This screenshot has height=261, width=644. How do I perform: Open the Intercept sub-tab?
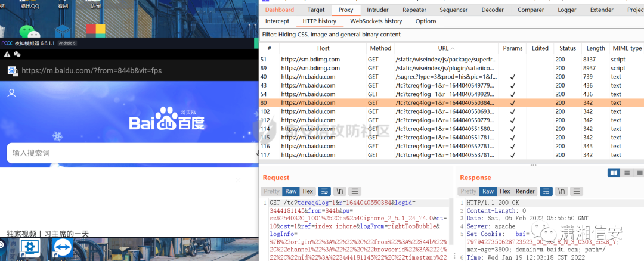coord(277,21)
